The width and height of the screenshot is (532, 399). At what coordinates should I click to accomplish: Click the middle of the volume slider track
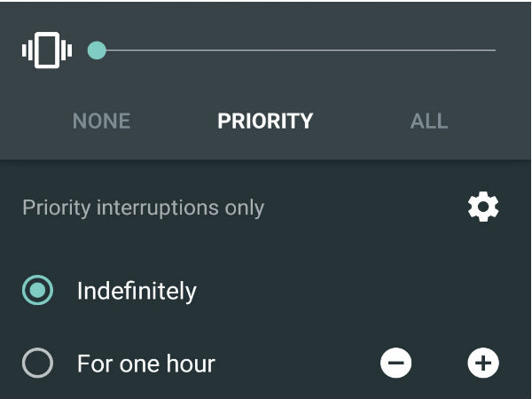pyautogui.click(x=296, y=51)
